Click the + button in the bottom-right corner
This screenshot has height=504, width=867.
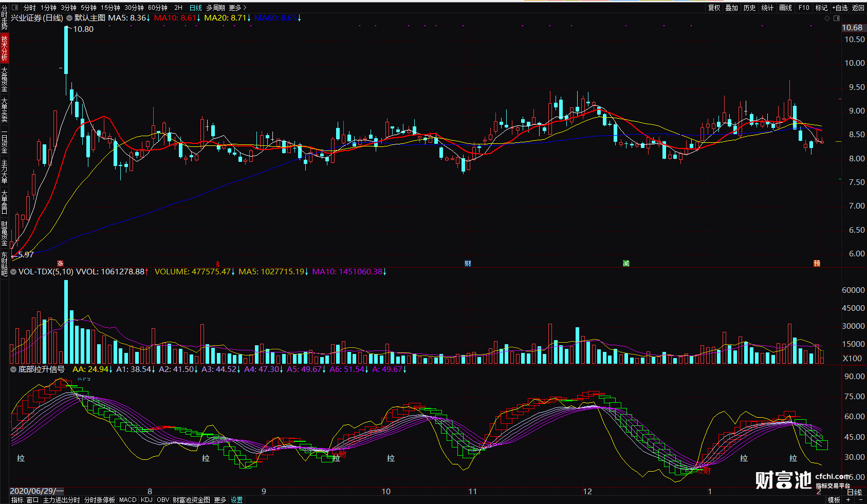point(848,500)
